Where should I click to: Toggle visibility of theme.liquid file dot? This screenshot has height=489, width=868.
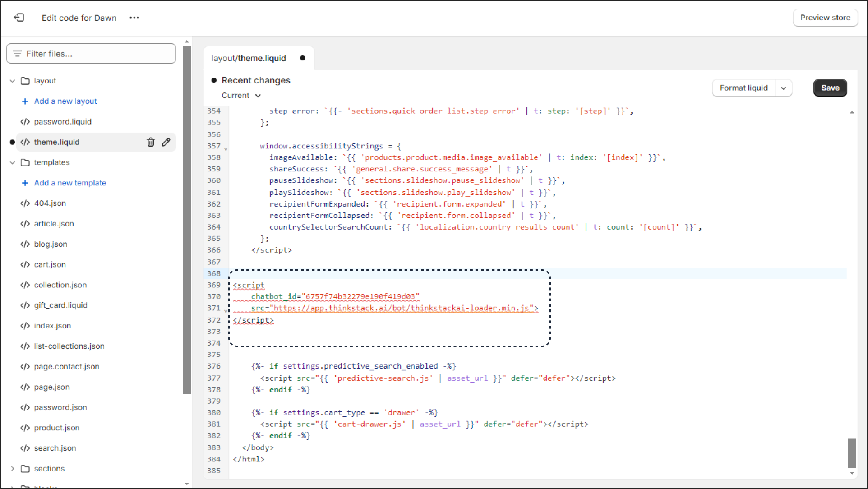(x=13, y=142)
